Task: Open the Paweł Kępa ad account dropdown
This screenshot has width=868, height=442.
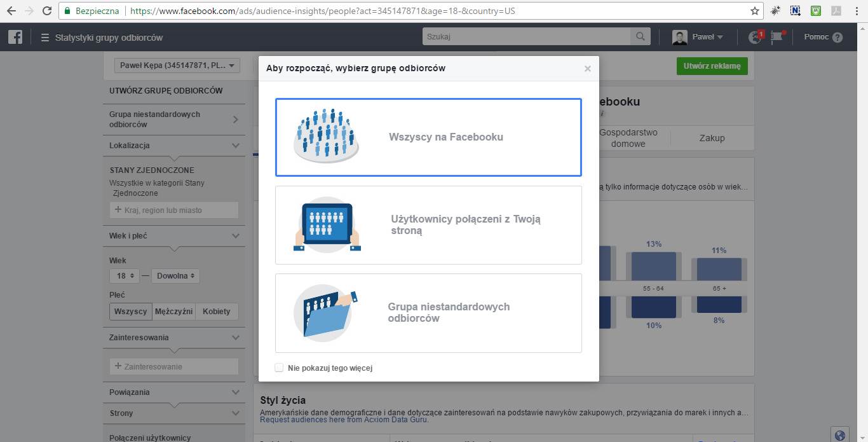Action: pyautogui.click(x=177, y=66)
